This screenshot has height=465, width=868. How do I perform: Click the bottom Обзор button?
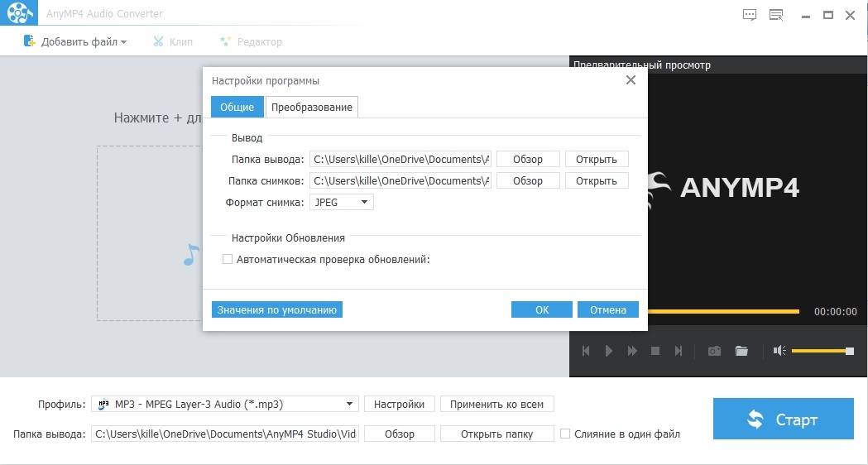pos(399,434)
